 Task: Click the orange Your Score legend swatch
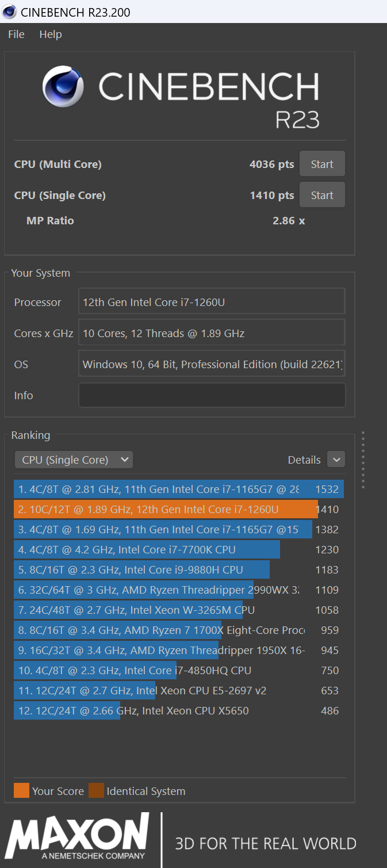click(21, 790)
